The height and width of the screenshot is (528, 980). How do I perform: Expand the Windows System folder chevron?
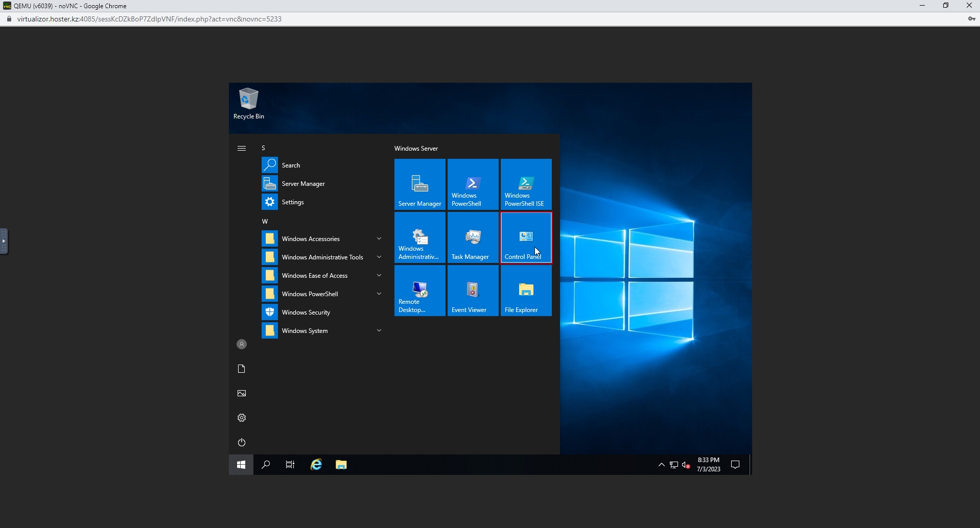[x=379, y=330]
